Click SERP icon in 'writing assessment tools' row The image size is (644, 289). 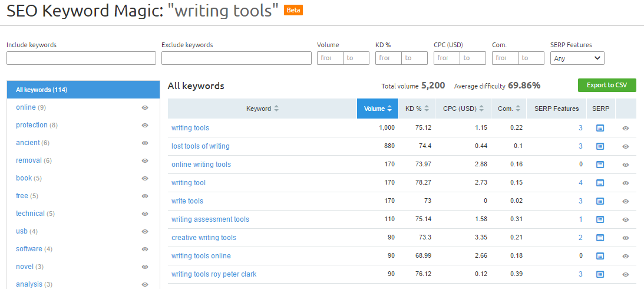[x=600, y=219]
